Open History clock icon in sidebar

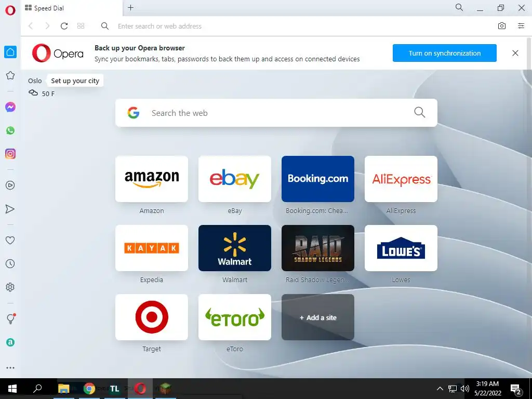click(10, 263)
